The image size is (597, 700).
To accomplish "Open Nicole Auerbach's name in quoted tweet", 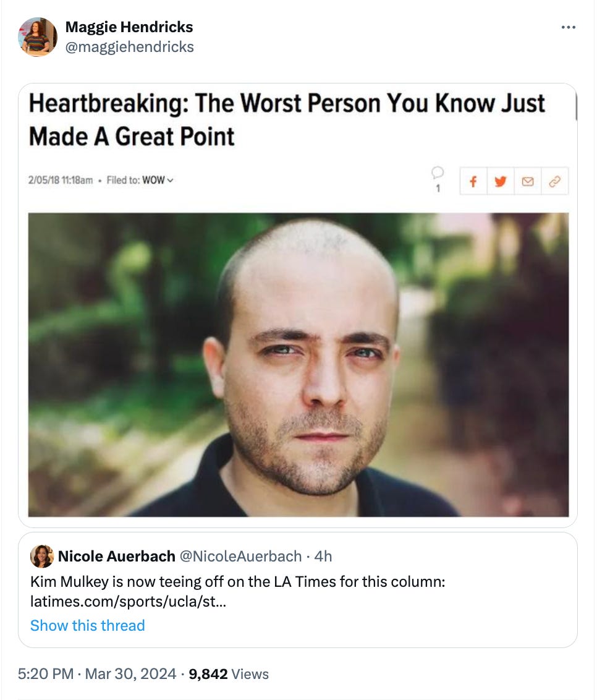I will pyautogui.click(x=116, y=557).
